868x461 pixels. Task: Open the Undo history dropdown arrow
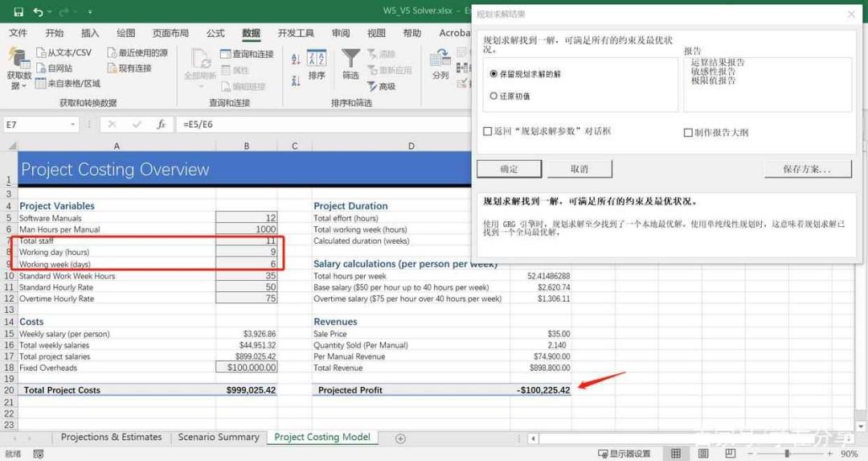[x=49, y=11]
